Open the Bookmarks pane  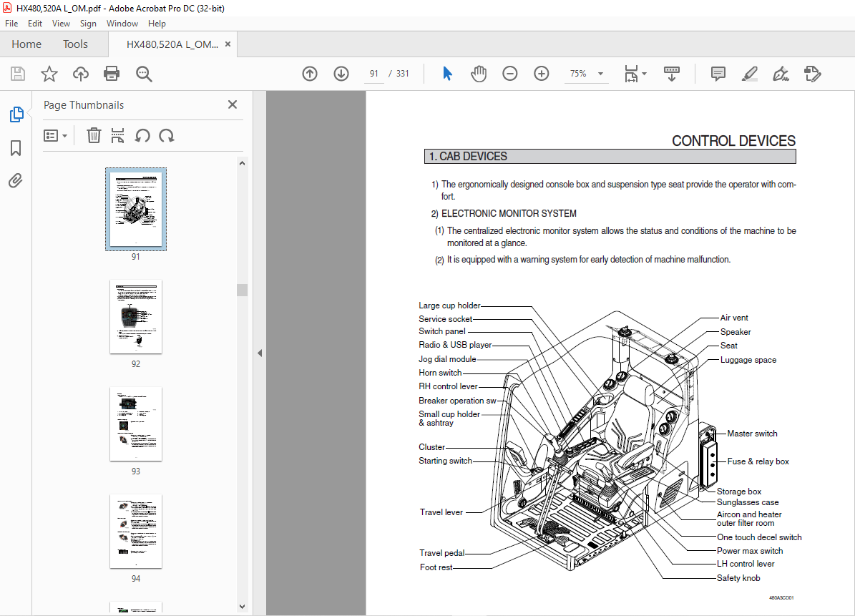(x=16, y=147)
